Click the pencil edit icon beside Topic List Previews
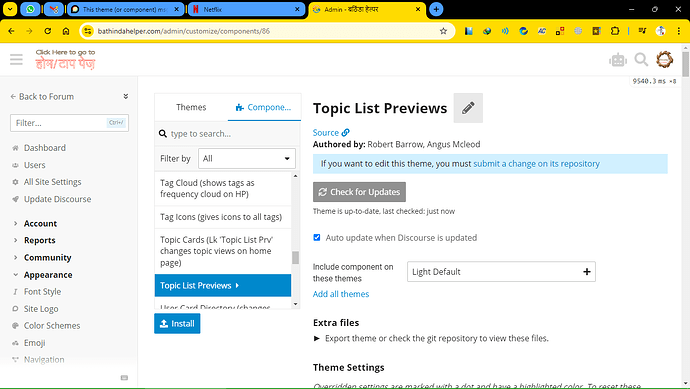This screenshot has width=690, height=389. 468,108
